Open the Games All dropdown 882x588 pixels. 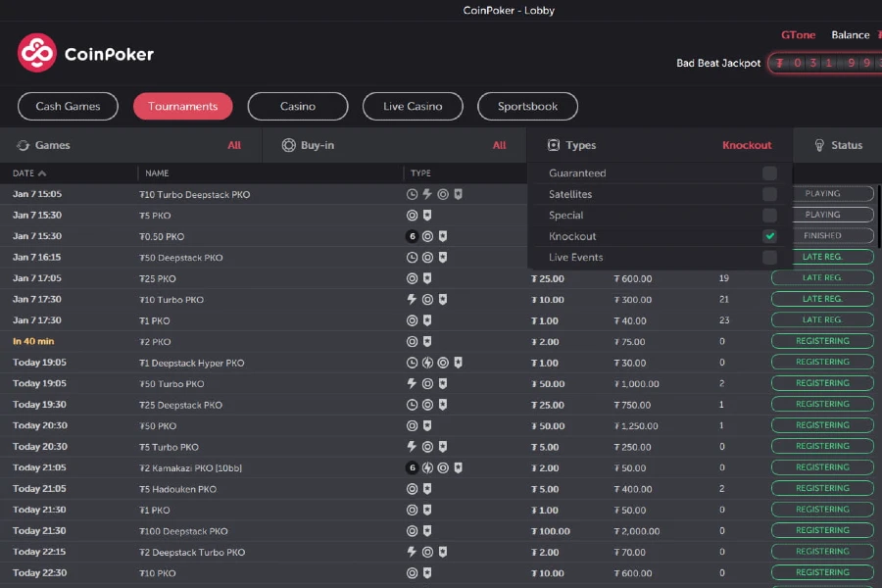click(x=235, y=144)
